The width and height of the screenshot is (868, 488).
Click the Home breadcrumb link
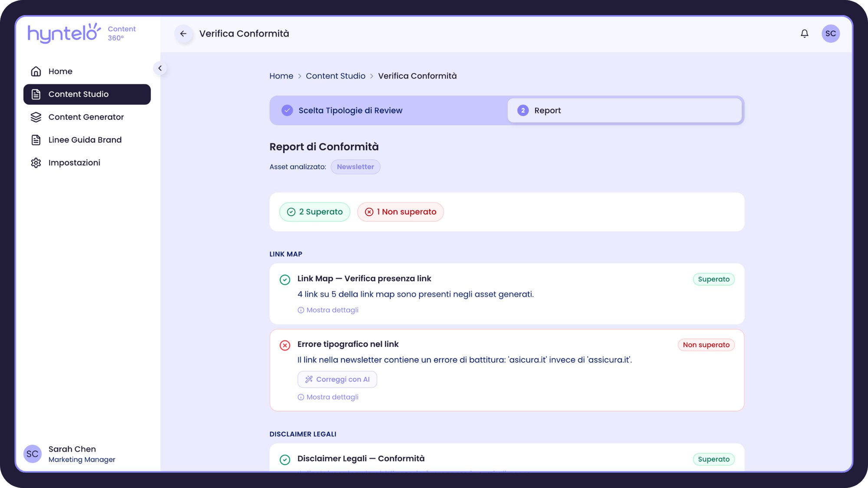click(281, 76)
